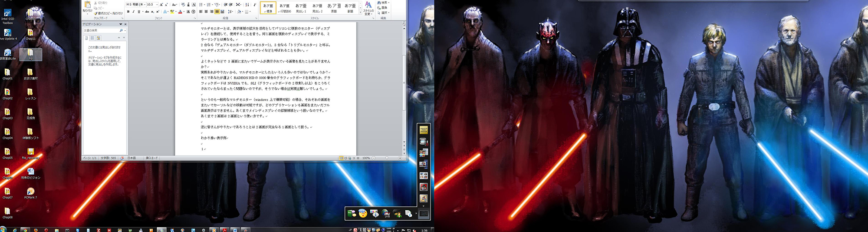Viewport: 868px width, 232px height.
Task: Click the zoom out minus button
Action: [374, 158]
